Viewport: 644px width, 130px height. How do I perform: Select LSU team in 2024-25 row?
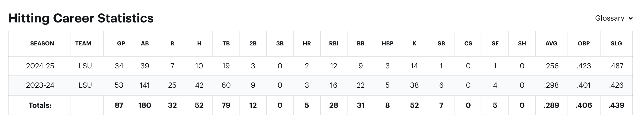85,66
